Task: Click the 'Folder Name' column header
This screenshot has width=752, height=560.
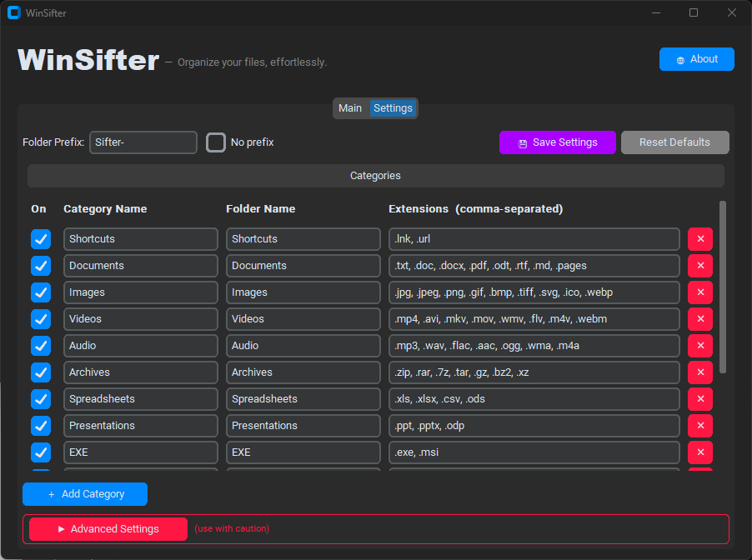Action: pyautogui.click(x=260, y=209)
